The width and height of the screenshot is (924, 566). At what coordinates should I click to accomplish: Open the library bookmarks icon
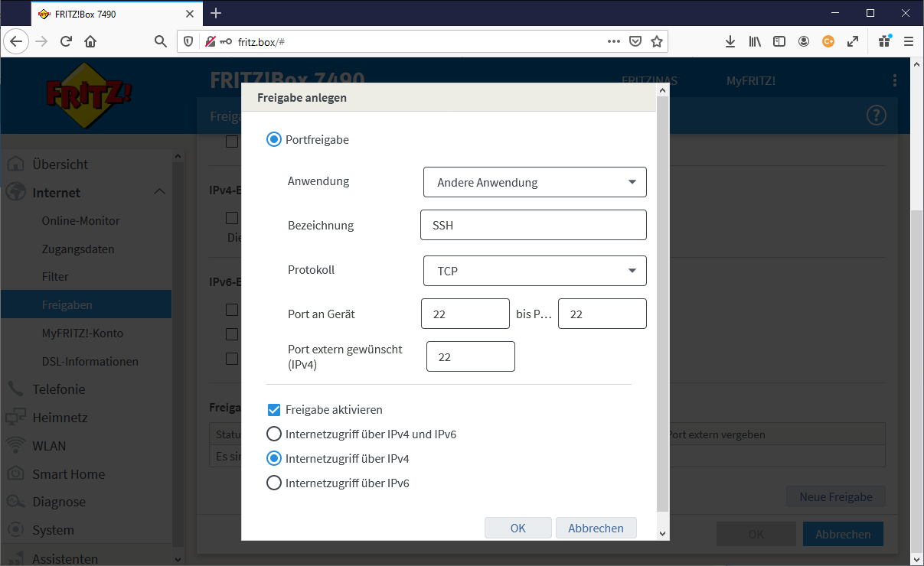[755, 41]
